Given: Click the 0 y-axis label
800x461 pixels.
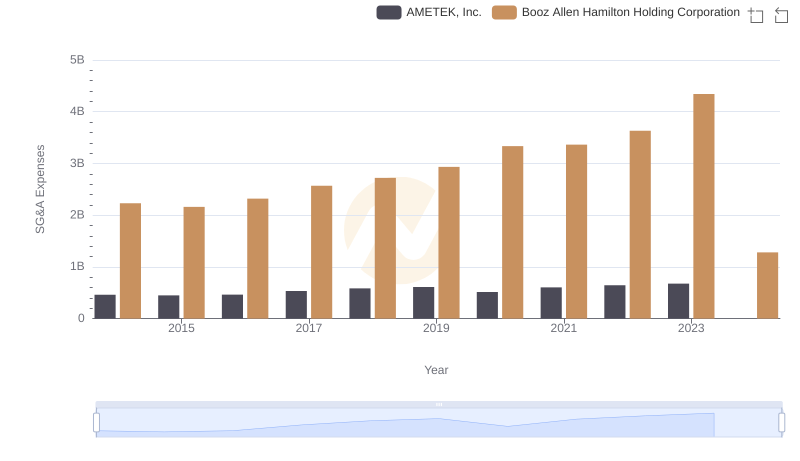Looking at the screenshot, I should (81, 318).
